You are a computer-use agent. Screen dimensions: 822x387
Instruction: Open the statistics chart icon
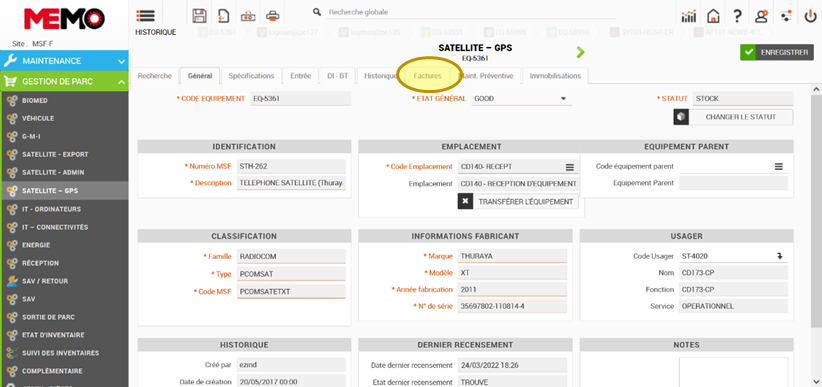(689, 16)
